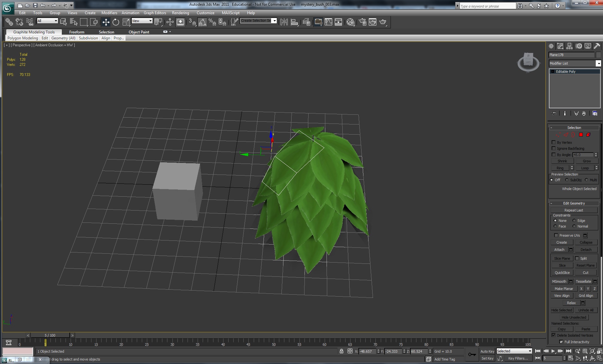This screenshot has width=603, height=364.
Task: Click the Mirror tool icon
Action: pos(284,22)
